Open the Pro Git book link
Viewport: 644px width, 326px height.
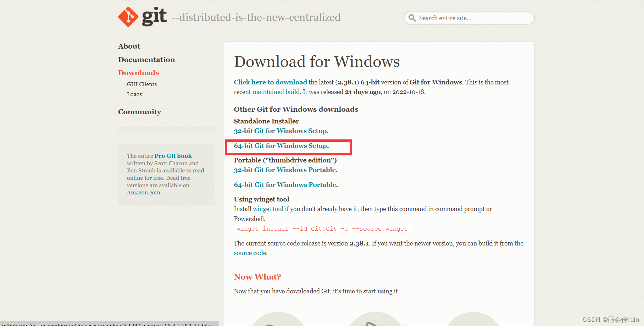point(173,156)
